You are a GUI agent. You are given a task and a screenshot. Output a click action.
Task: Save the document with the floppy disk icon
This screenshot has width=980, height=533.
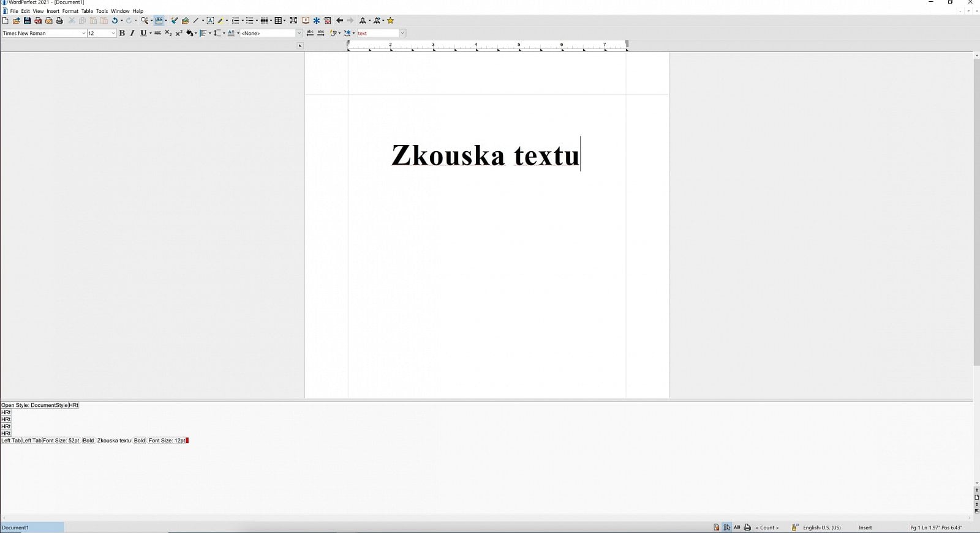[27, 20]
